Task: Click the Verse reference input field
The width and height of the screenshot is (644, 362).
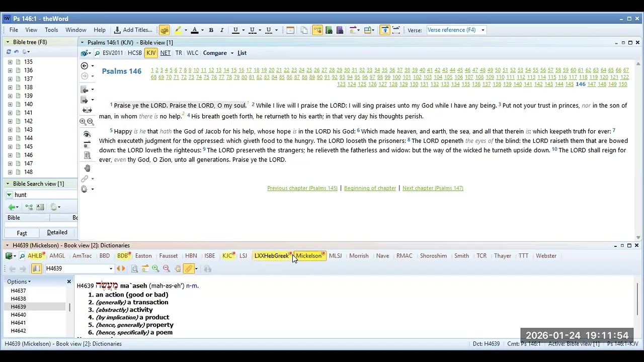Action: [452, 30]
